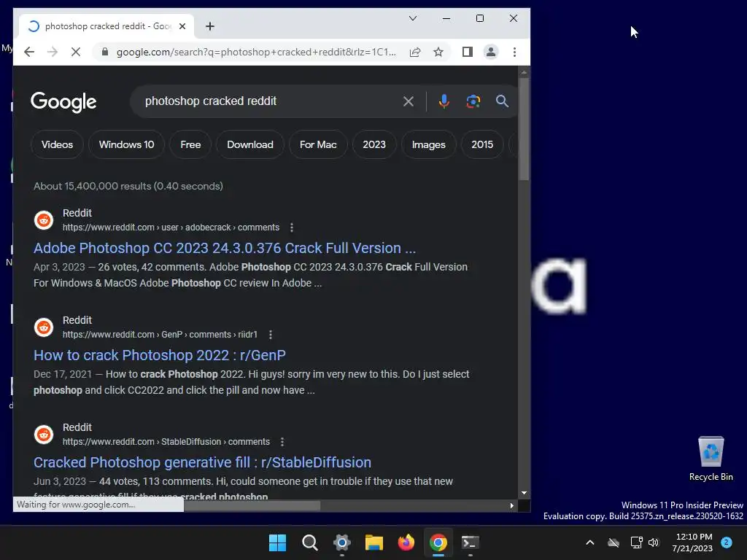The width and height of the screenshot is (747, 560).
Task: Select the Recycle Bin desktop icon
Action: [711, 458]
